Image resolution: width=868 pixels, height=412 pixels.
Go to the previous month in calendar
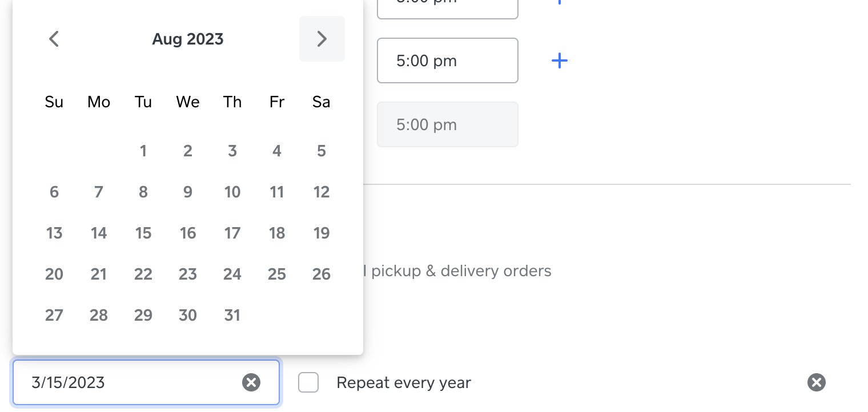tap(54, 39)
